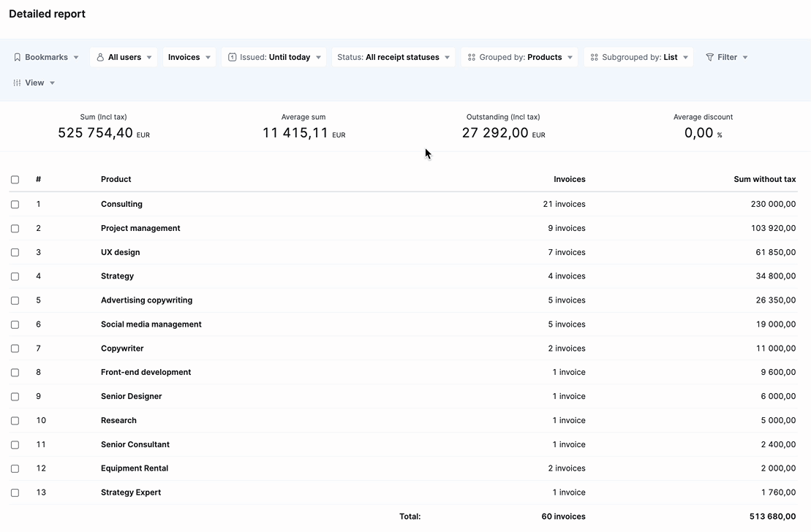This screenshot has width=811, height=532.
Task: Select the Social media management checkbox
Action: click(15, 324)
